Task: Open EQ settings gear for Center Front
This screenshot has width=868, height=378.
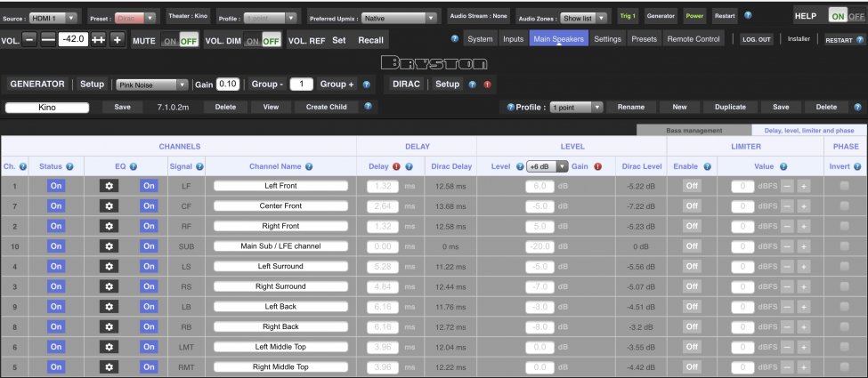Action: pos(109,205)
